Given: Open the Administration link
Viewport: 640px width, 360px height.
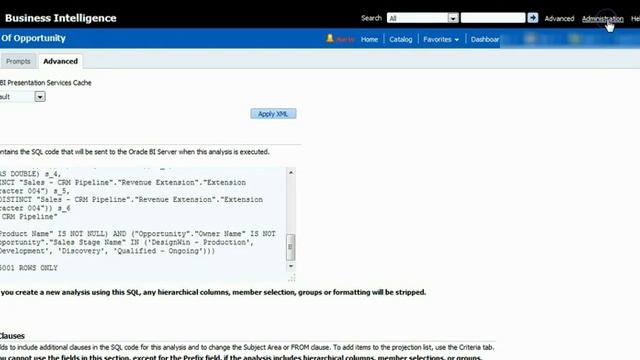Looking at the screenshot, I should point(602,19).
